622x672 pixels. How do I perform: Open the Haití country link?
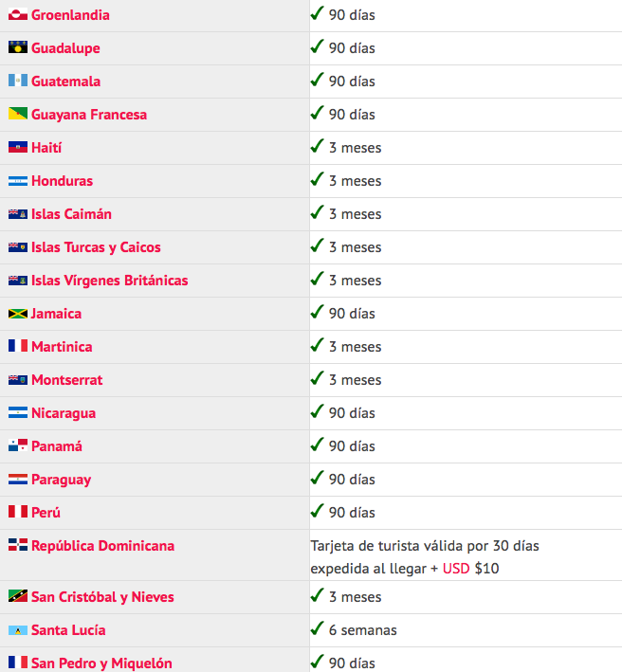46,148
